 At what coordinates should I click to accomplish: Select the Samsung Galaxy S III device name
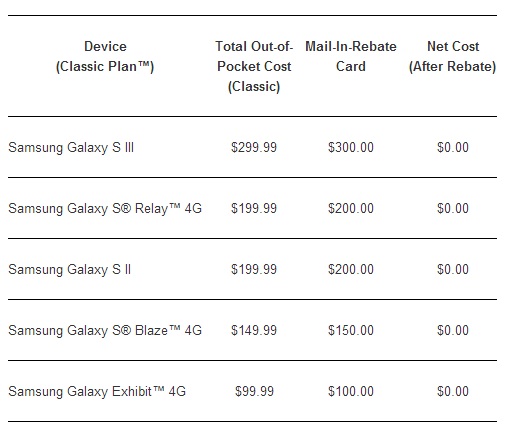[x=71, y=147]
